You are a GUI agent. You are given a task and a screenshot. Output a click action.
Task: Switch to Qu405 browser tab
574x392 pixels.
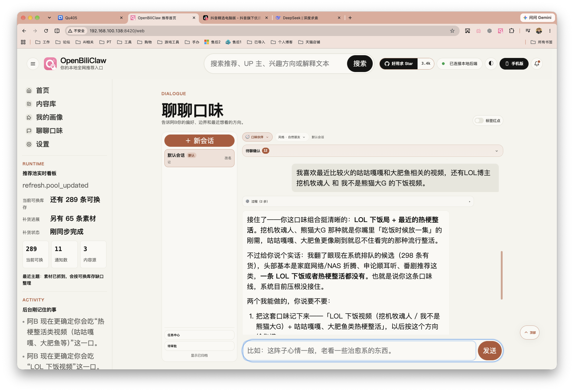click(90, 18)
